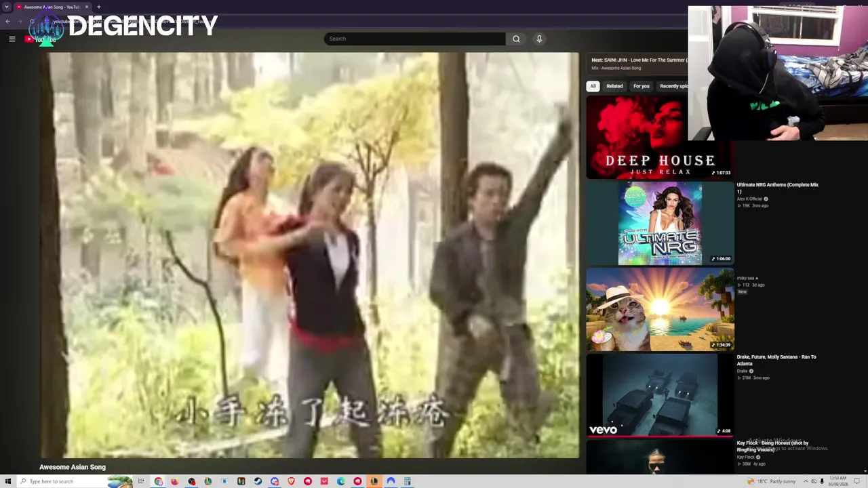Visit the Alex K Official channel
The image size is (868, 488).
point(750,199)
